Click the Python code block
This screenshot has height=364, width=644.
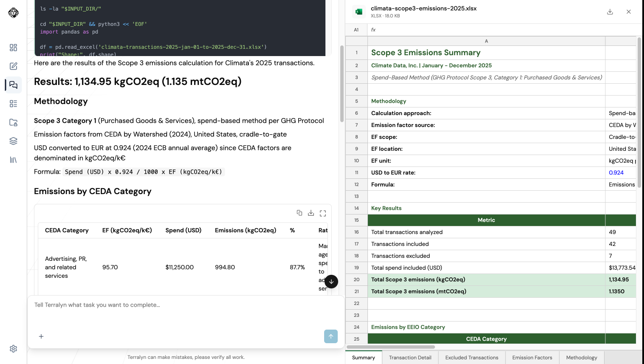tap(180, 28)
